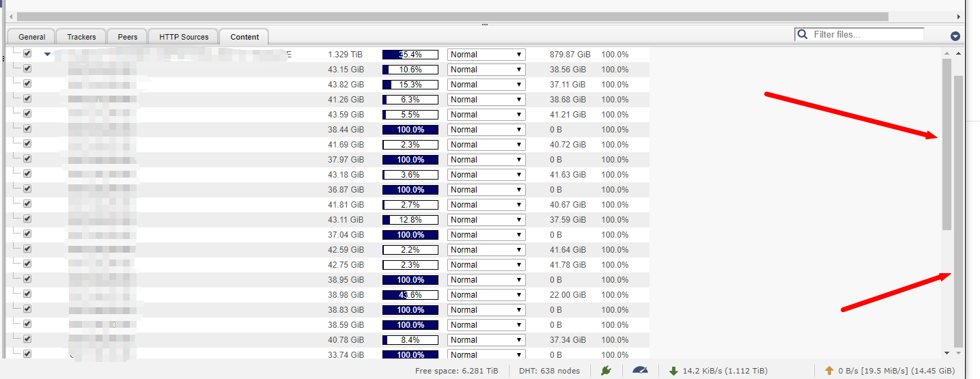Click the DHT: 638 nodes status text

(548, 371)
